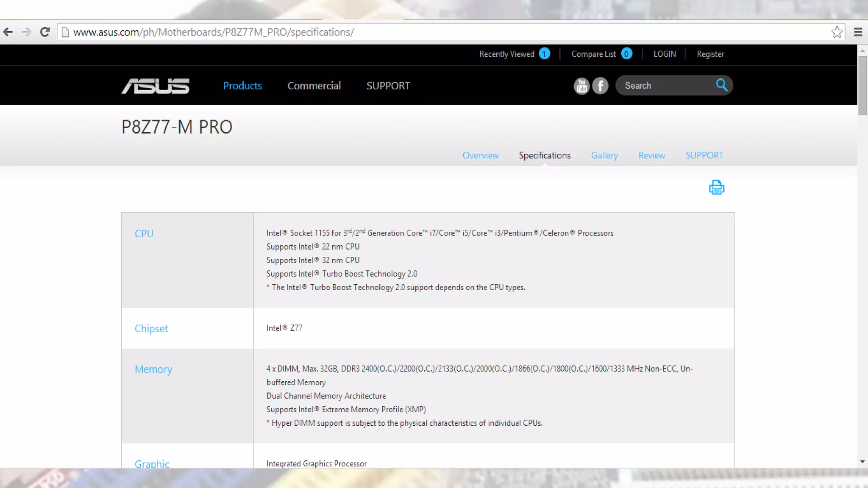Click the '4 x DIMM, Max. 32GB' memory line
The height and width of the screenshot is (488, 868).
click(480, 375)
